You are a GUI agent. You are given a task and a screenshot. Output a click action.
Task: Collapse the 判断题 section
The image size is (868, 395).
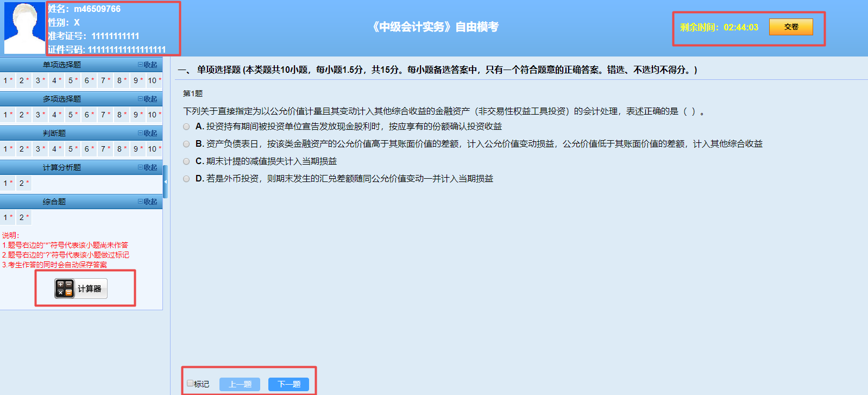click(147, 133)
